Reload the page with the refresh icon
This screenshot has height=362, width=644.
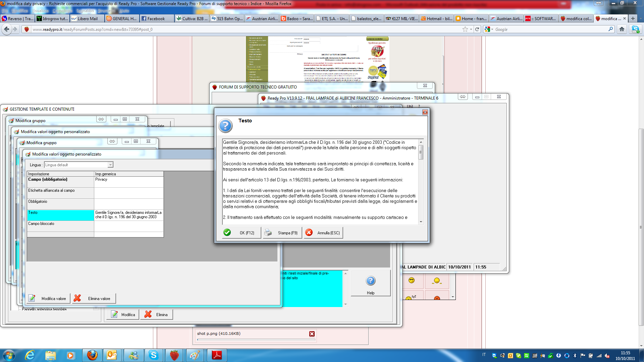coord(477,29)
